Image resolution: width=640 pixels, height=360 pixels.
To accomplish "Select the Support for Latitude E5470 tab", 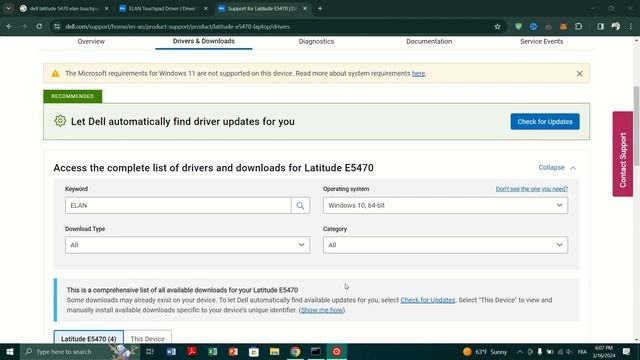I will [x=262, y=9].
